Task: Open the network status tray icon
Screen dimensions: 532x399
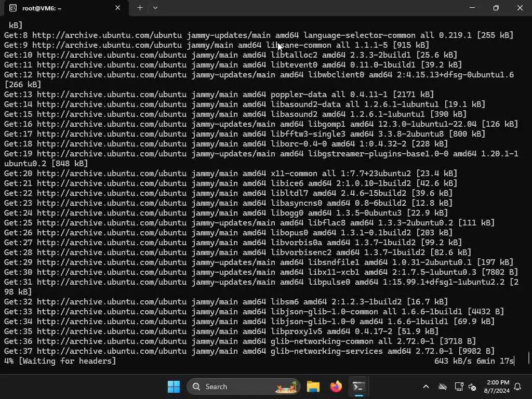Action: [459, 387]
